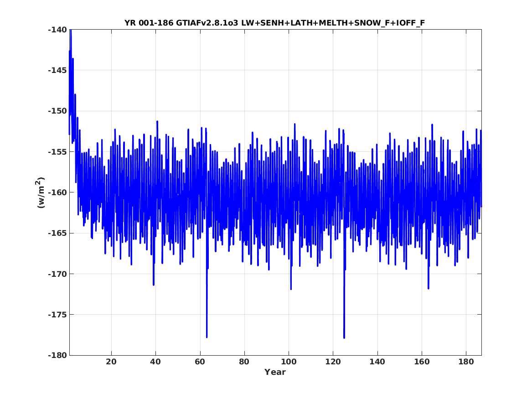This screenshot has width=532, height=399.
Task: Click y-axis tick label '-180'
Action: coord(57,356)
